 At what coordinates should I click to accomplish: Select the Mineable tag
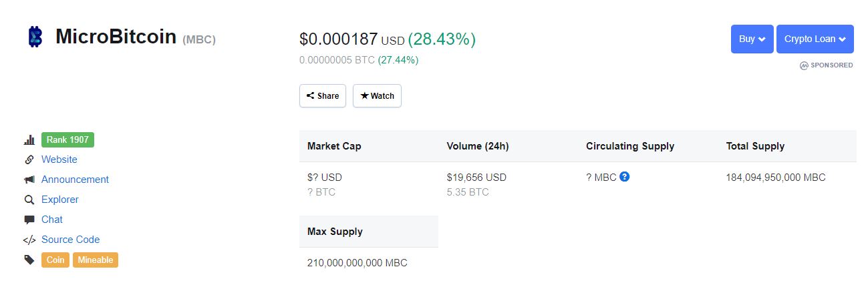[96, 260]
